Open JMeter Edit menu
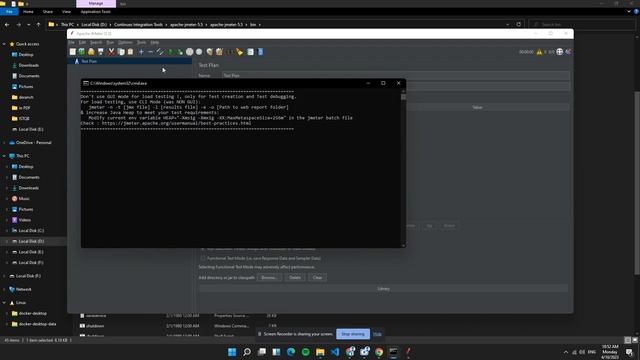The width and height of the screenshot is (640, 360). coord(82,42)
